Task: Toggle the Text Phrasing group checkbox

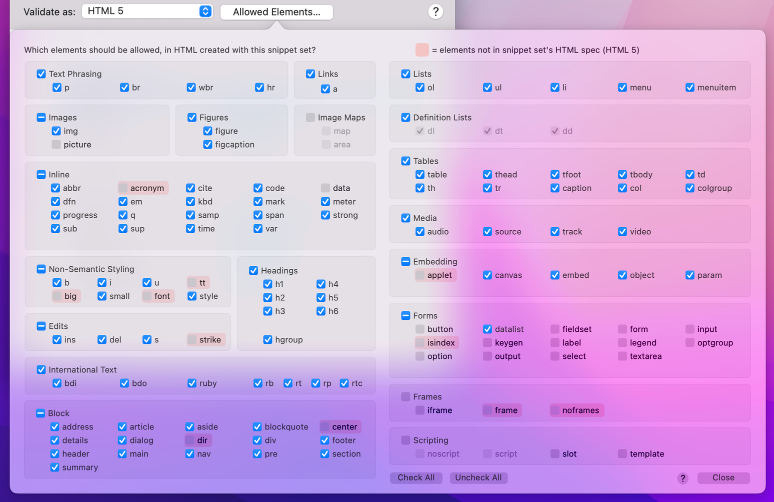Action: click(x=41, y=74)
